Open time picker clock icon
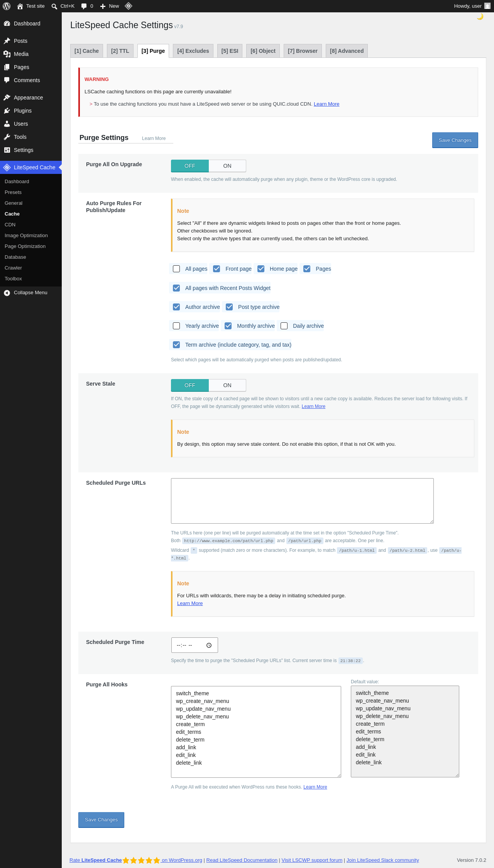This screenshot has height=868, width=494. tap(209, 645)
